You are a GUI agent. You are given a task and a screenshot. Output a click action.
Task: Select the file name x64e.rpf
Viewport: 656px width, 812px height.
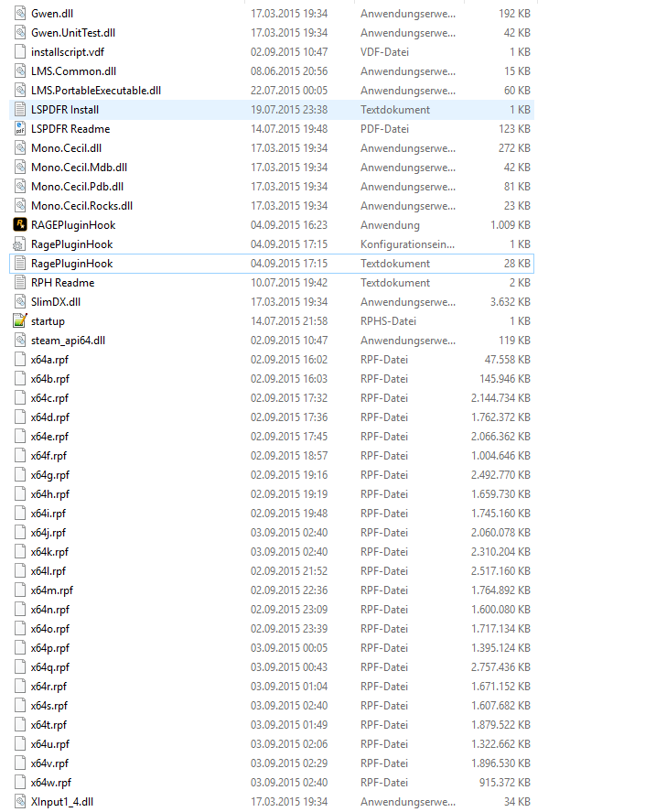[49, 436]
